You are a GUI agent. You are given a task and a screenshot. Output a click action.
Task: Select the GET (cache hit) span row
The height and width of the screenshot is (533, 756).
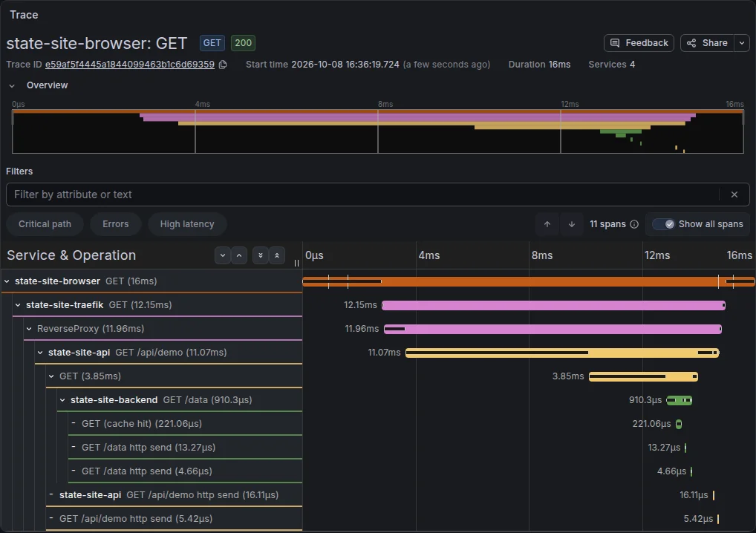(x=185, y=424)
